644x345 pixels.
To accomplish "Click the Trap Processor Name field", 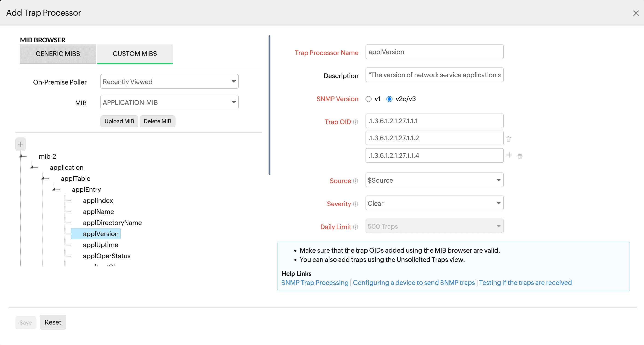I will click(434, 52).
